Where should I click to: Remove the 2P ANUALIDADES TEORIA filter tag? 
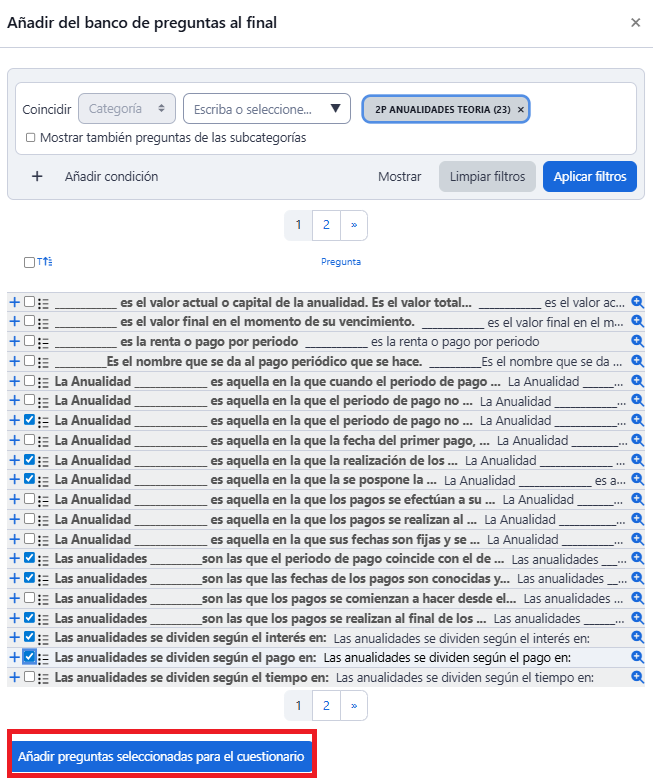point(520,109)
